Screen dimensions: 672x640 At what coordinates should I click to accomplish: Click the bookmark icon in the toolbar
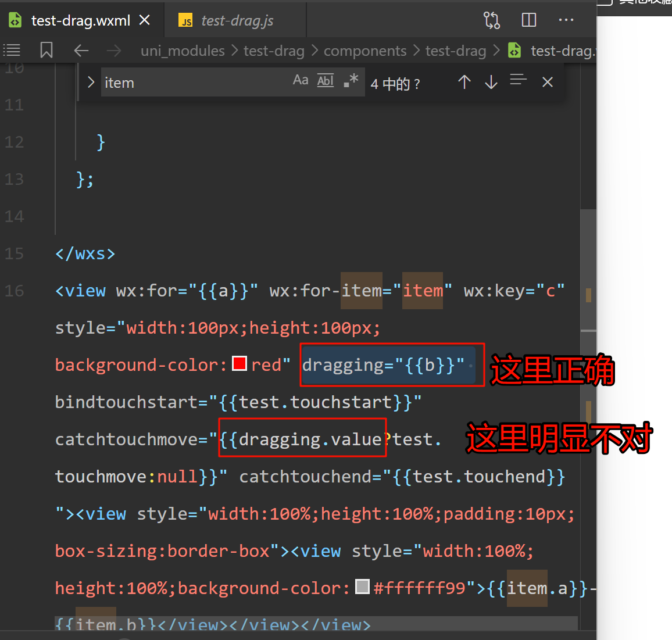pyautogui.click(x=47, y=51)
